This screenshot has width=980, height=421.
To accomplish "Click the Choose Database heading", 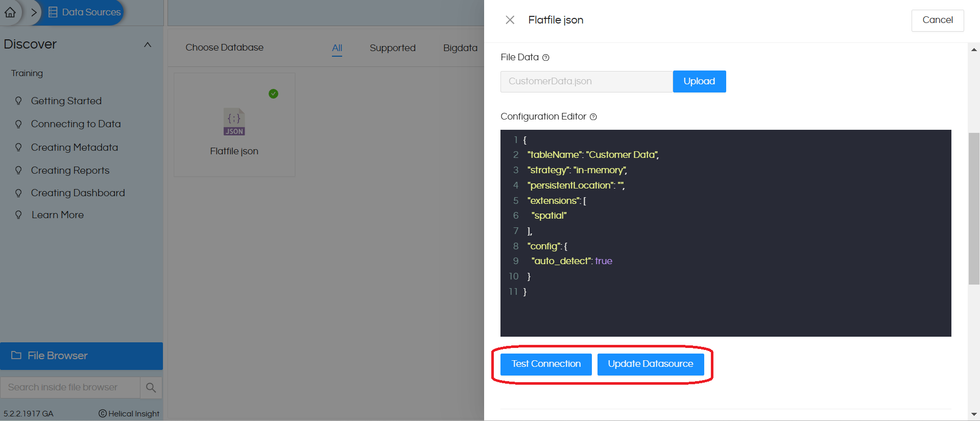I will tap(225, 48).
